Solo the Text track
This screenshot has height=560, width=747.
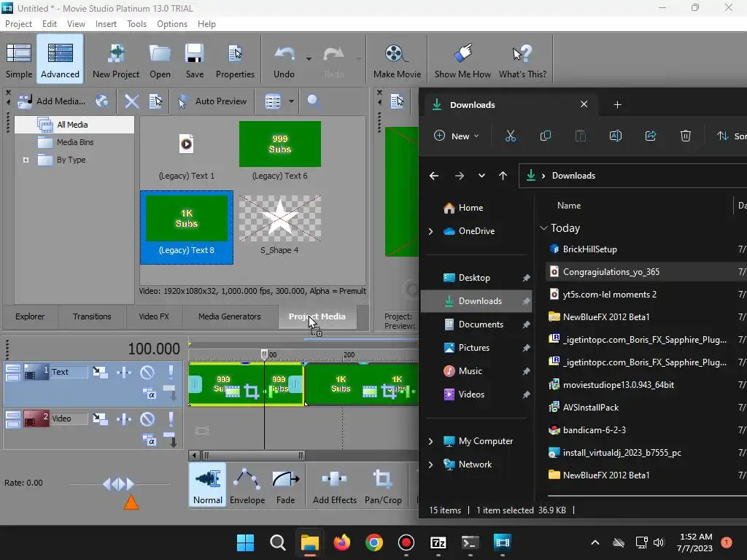point(171,372)
